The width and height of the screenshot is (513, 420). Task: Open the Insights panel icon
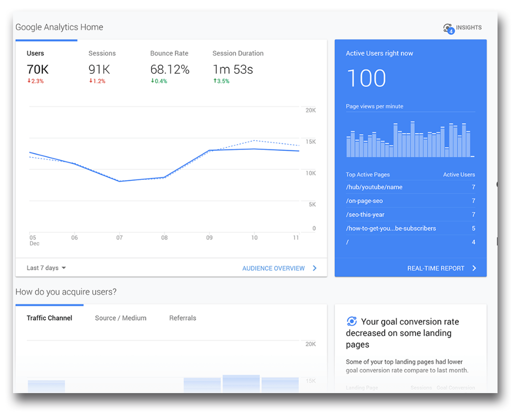(x=449, y=28)
